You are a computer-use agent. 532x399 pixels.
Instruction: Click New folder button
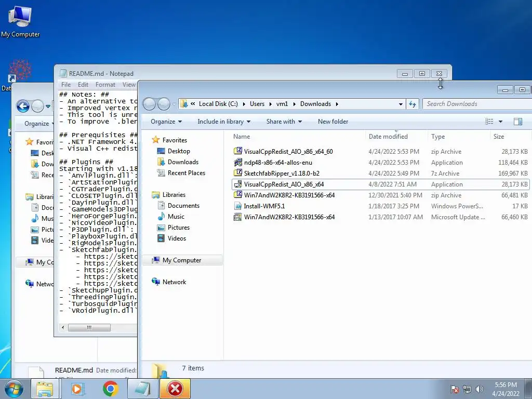pyautogui.click(x=333, y=122)
